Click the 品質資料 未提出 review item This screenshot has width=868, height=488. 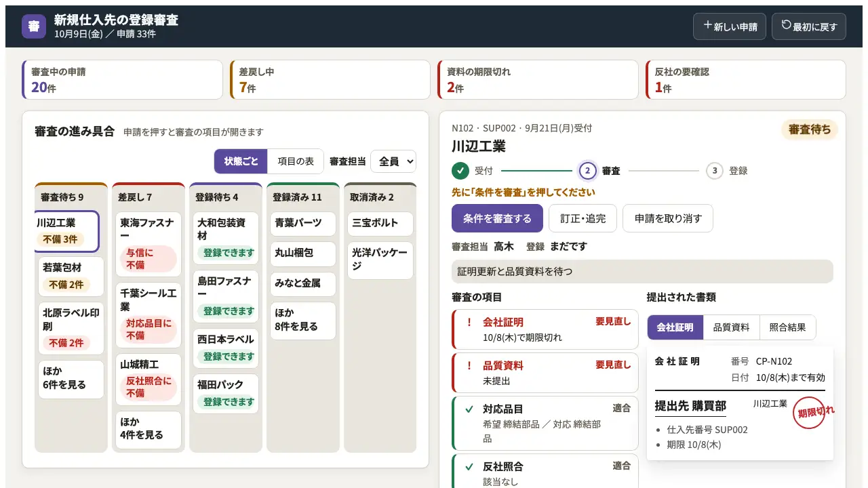[545, 372]
